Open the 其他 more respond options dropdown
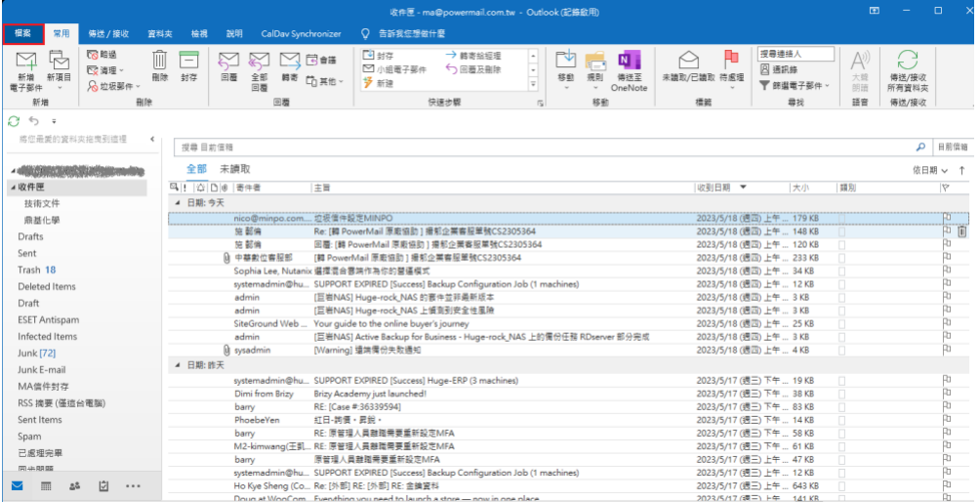980x502 pixels. click(x=326, y=81)
